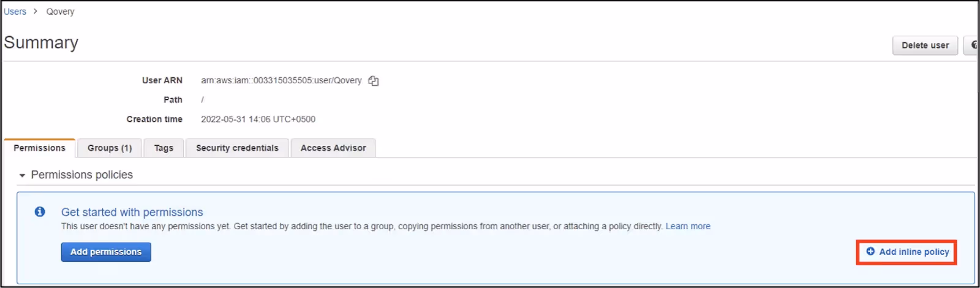Select the Permissions tab
Screen dimensions: 980x288
[40, 148]
